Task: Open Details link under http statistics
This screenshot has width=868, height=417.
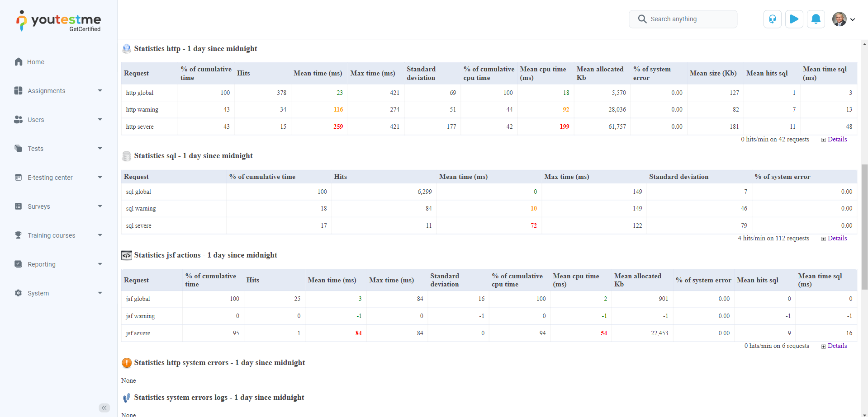Action: pyautogui.click(x=837, y=140)
